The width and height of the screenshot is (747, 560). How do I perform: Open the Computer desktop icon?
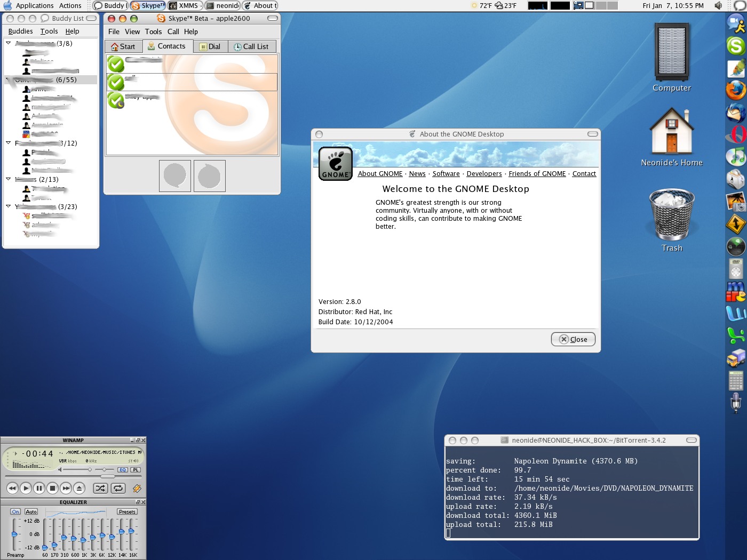pyautogui.click(x=672, y=58)
